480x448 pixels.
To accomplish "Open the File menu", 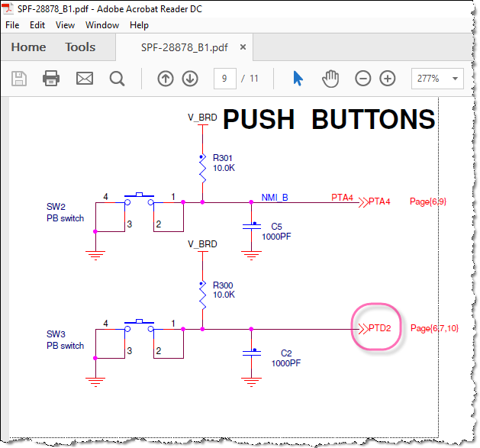I will [12, 25].
